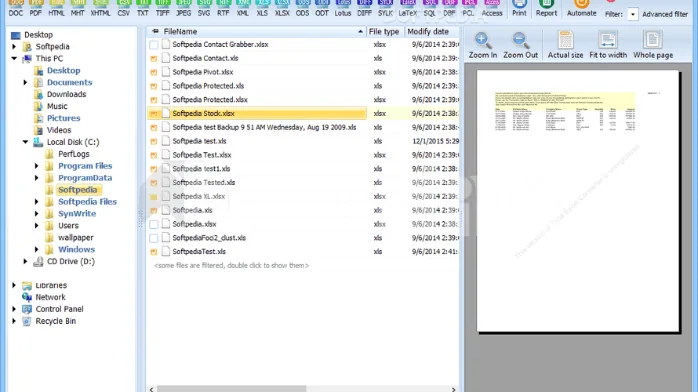Toggle Softpedia Protected.xls checkbox

tap(154, 86)
